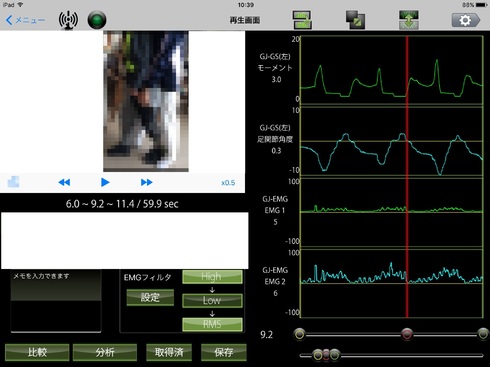Tap the 足関節角度 graph label
Viewport: 490px width, 367px height.
pos(275,139)
